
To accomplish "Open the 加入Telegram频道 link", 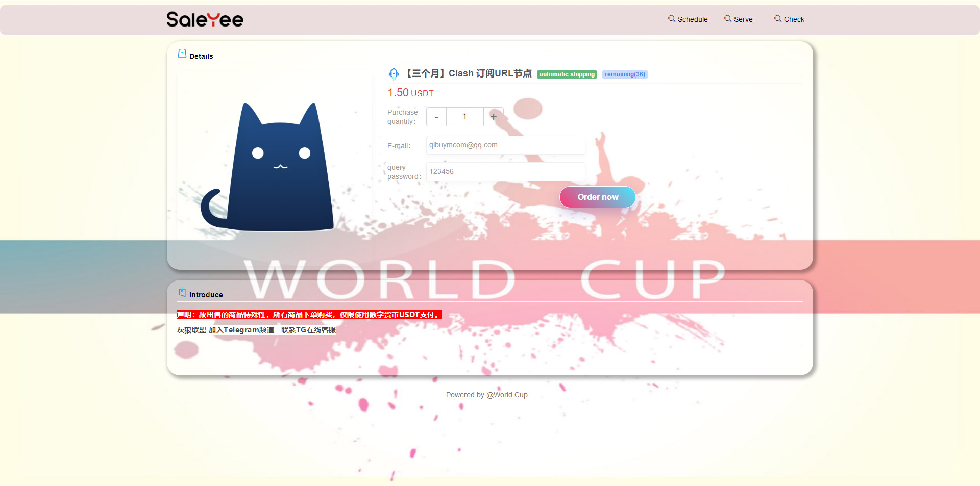I will (241, 330).
